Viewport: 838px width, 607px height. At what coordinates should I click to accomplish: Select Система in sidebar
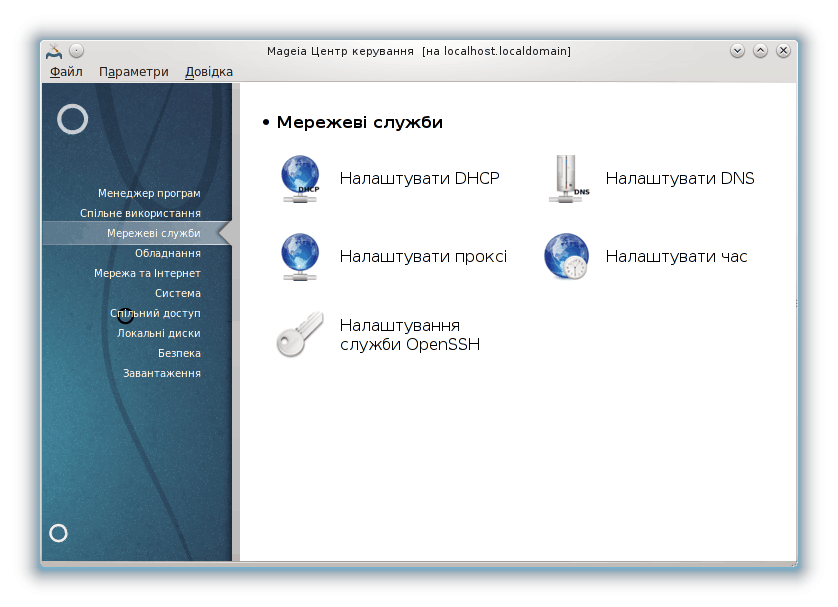[x=178, y=293]
